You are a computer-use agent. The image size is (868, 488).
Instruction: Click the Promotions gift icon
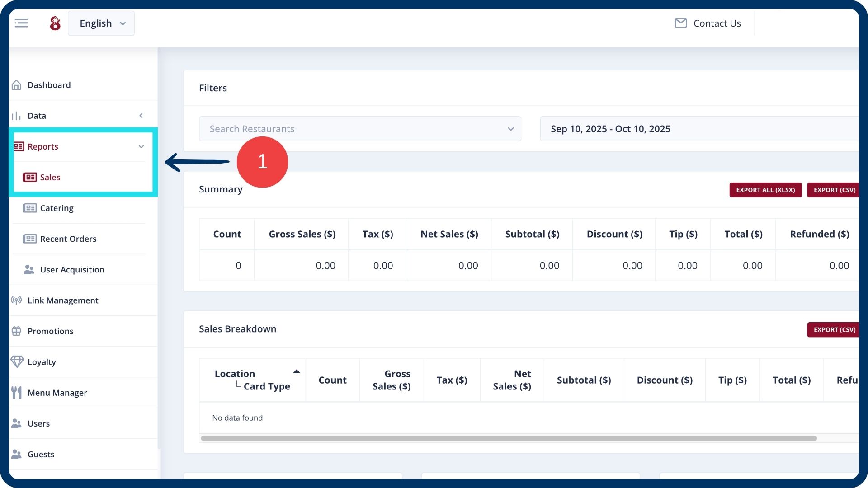17,331
